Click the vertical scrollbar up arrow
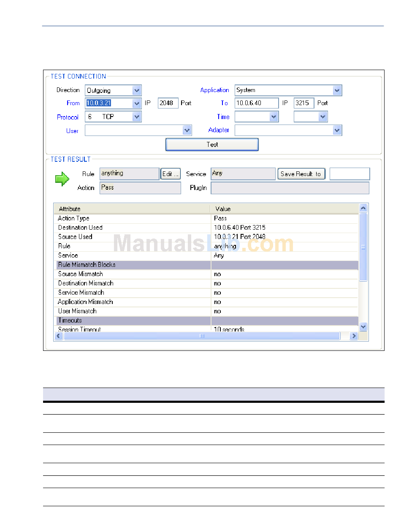This screenshot has width=401, height=532. [x=363, y=208]
